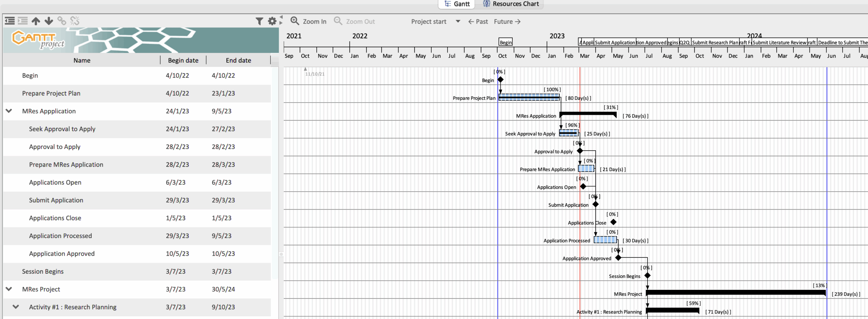Select the Submit Application task row
The width and height of the screenshot is (868, 319).
(x=56, y=200)
